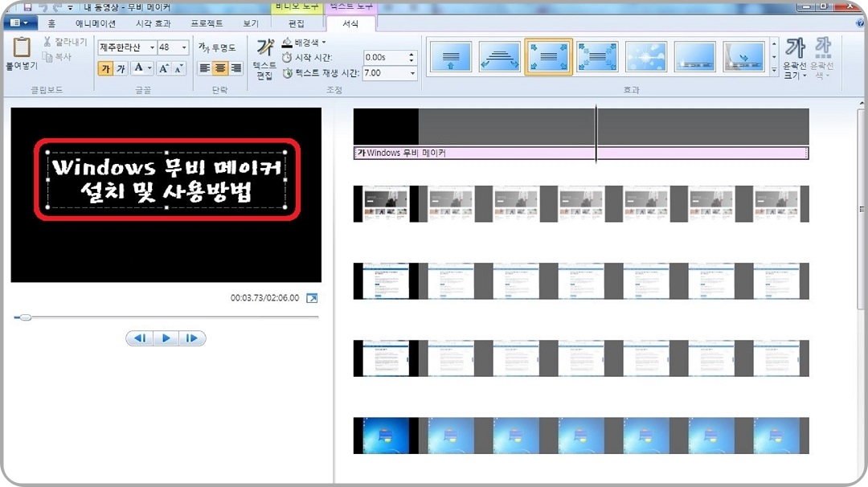Click the outline size (윤곽선 크기) icon
868x487 pixels.
pyautogui.click(x=796, y=48)
